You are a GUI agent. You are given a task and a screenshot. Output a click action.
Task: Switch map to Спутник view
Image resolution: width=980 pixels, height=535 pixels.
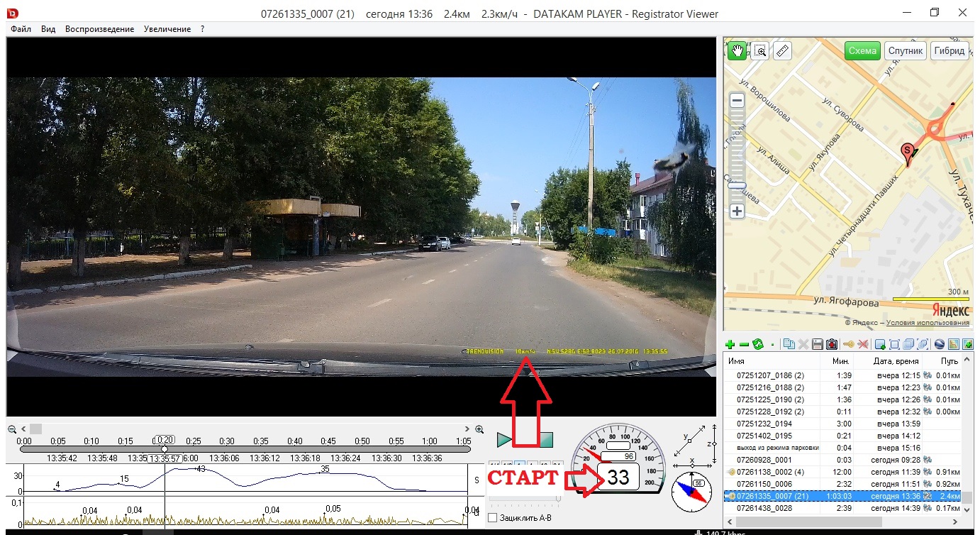click(906, 51)
